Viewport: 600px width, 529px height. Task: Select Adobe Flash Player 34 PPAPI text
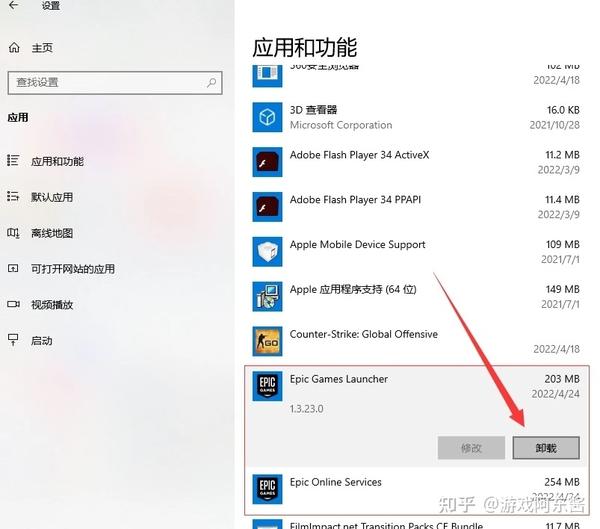[x=355, y=200]
